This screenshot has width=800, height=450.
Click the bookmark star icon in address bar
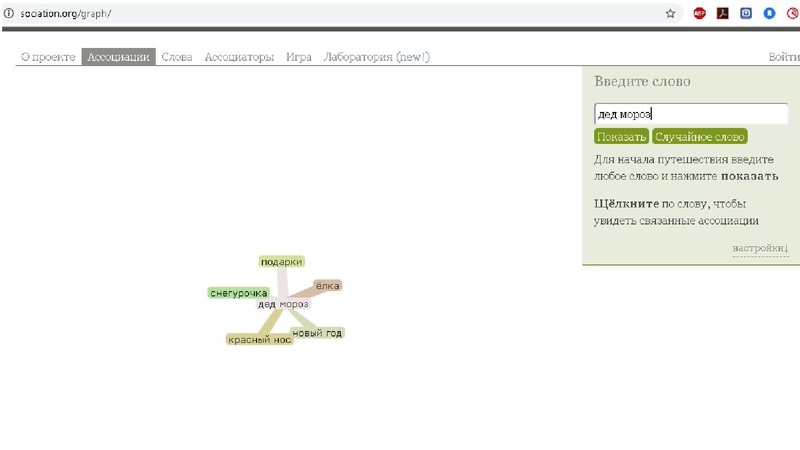click(671, 14)
